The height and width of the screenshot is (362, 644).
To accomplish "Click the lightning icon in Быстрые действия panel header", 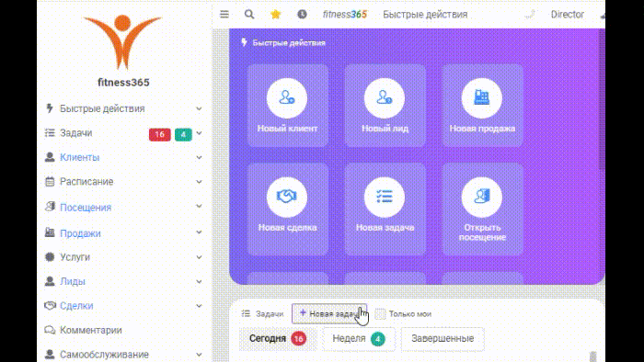I will (x=245, y=42).
